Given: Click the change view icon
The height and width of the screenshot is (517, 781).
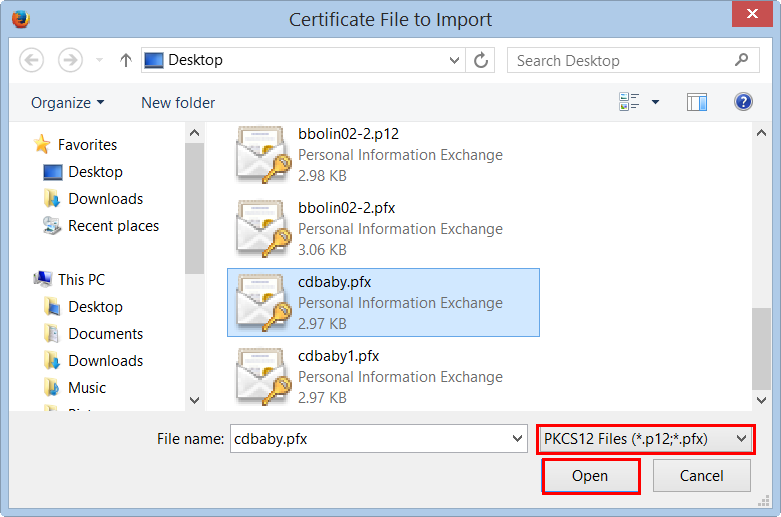Looking at the screenshot, I should pos(629,102).
